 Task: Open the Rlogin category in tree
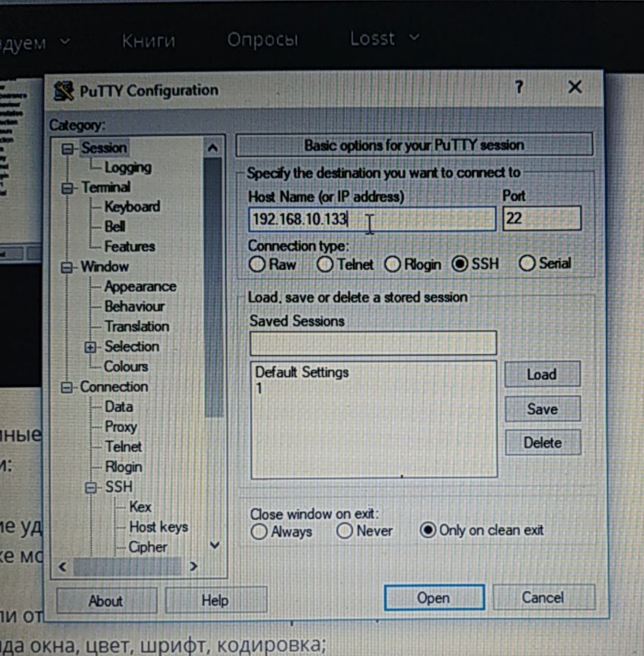point(124,467)
